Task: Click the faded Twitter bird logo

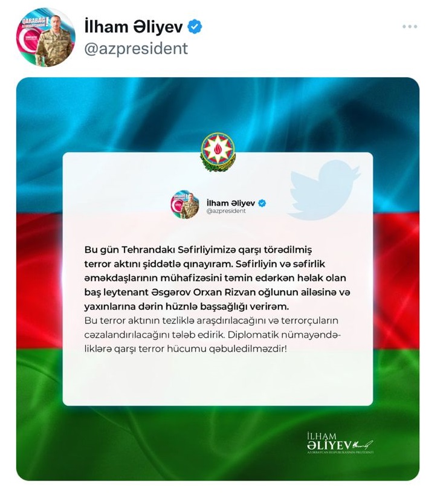Action: pyautogui.click(x=324, y=190)
